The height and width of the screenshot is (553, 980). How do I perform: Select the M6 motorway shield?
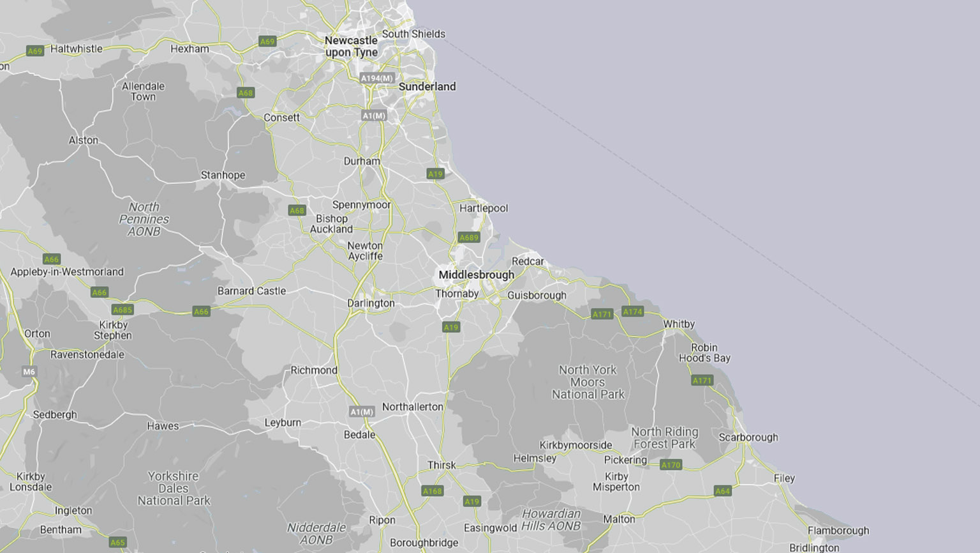pyautogui.click(x=29, y=372)
